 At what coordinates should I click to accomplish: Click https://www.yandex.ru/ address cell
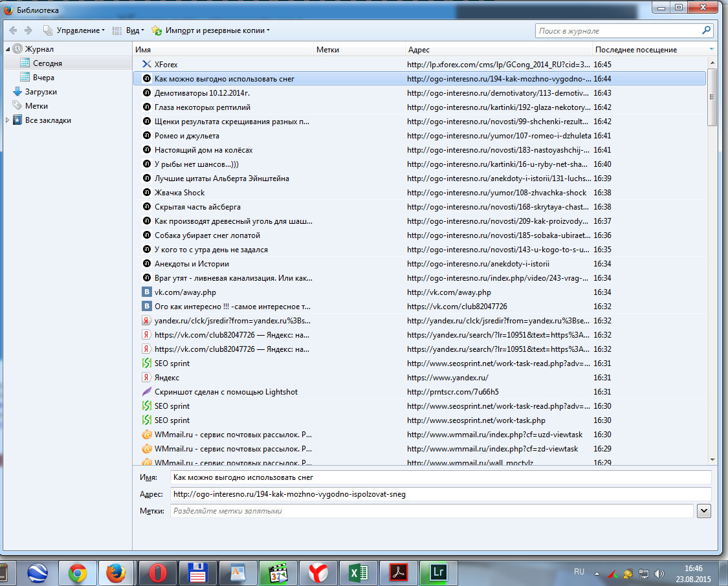click(448, 377)
